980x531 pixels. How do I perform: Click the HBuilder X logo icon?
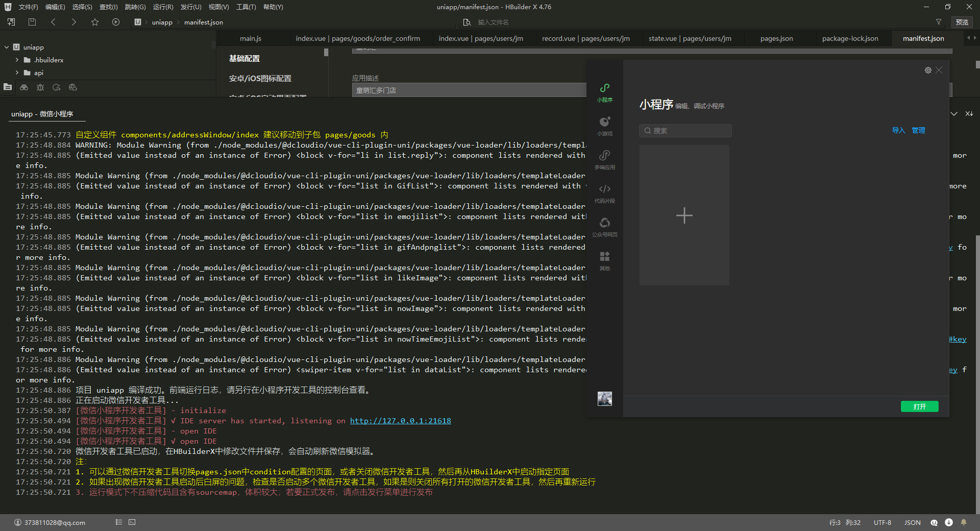tap(8, 7)
